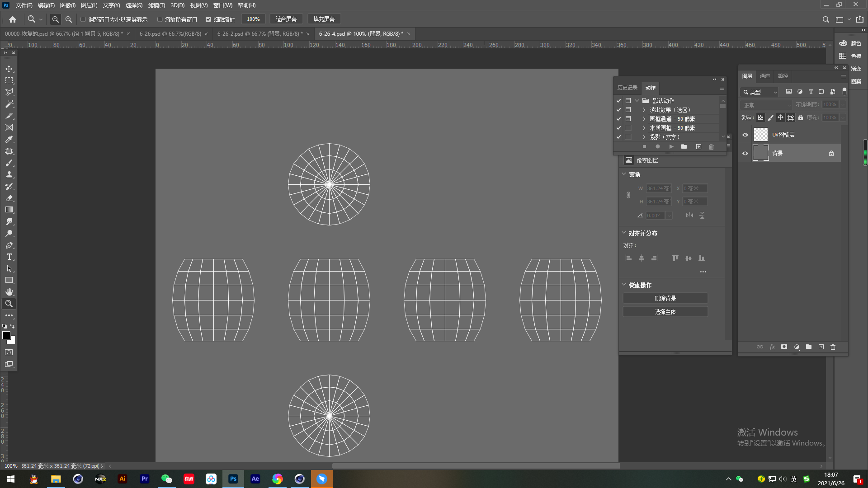
Task: Open the 滤镜(T) menu
Action: click(156, 5)
